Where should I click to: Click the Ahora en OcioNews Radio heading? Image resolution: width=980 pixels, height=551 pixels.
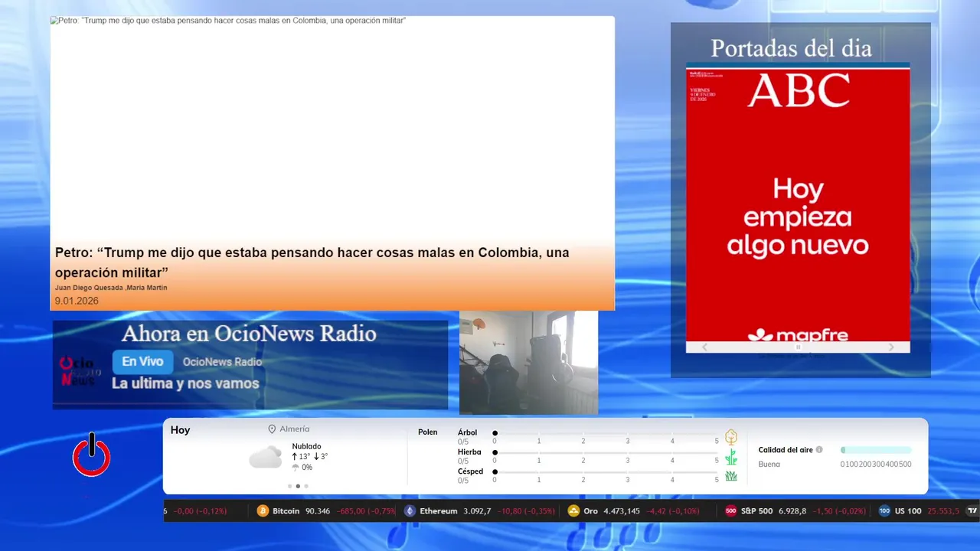[249, 334]
